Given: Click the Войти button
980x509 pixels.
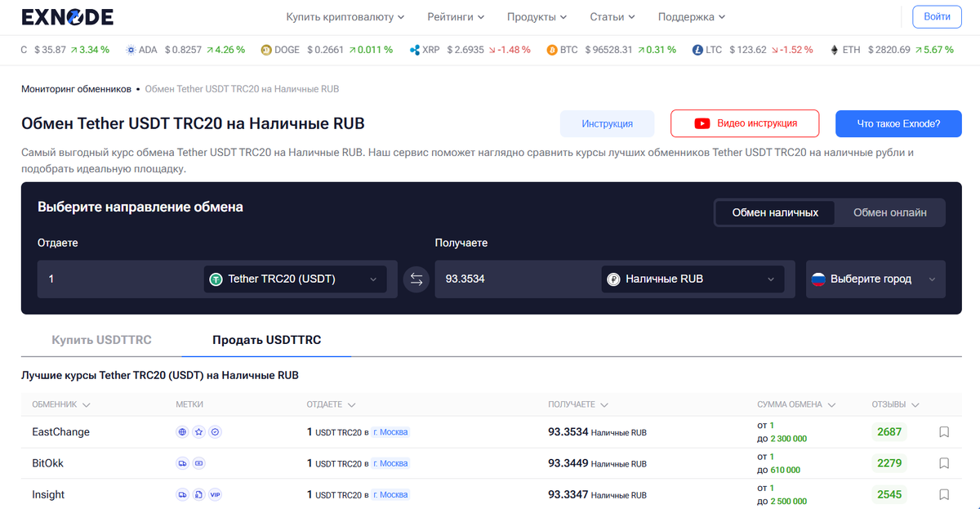Looking at the screenshot, I should tap(936, 16).
